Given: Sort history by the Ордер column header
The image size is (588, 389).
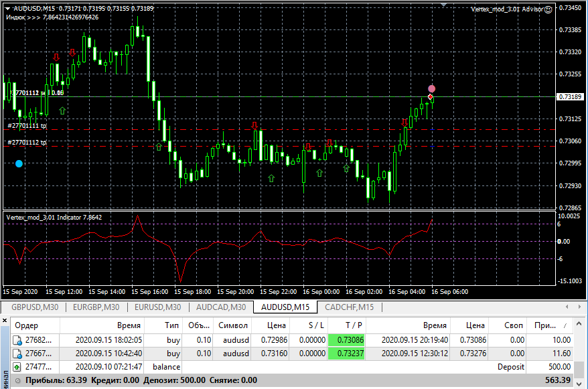Looking at the screenshot, I should [27, 325].
